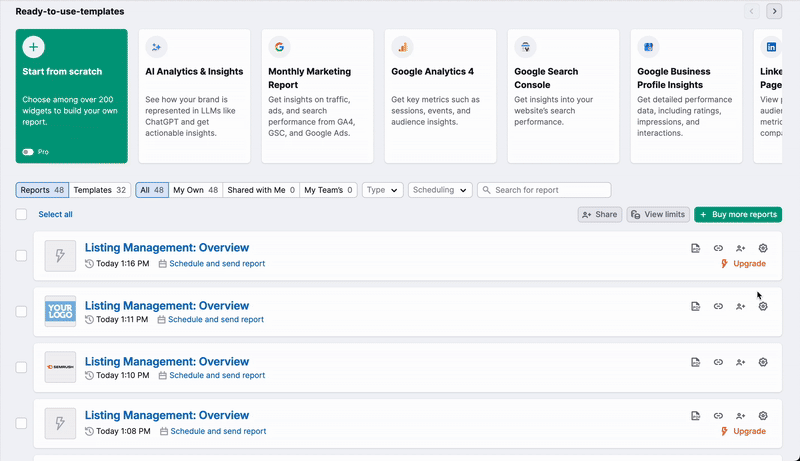
Task: Tick checkbox beside the YOUR LOGO report
Action: click(22, 312)
